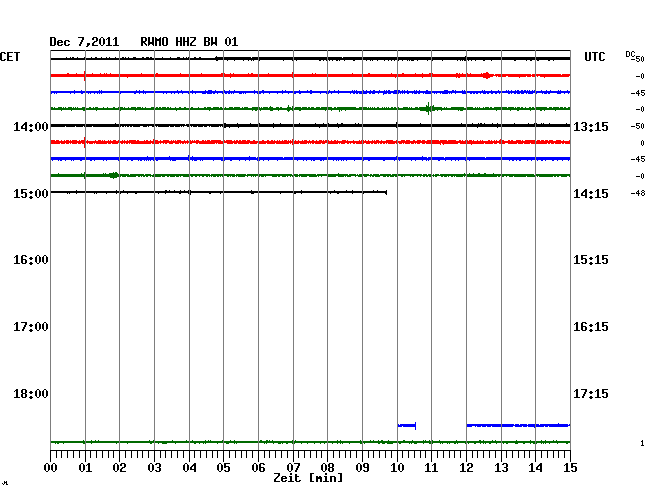Click the 14:00 CET time label
This screenshot has height=494, width=650.
click(x=31, y=126)
